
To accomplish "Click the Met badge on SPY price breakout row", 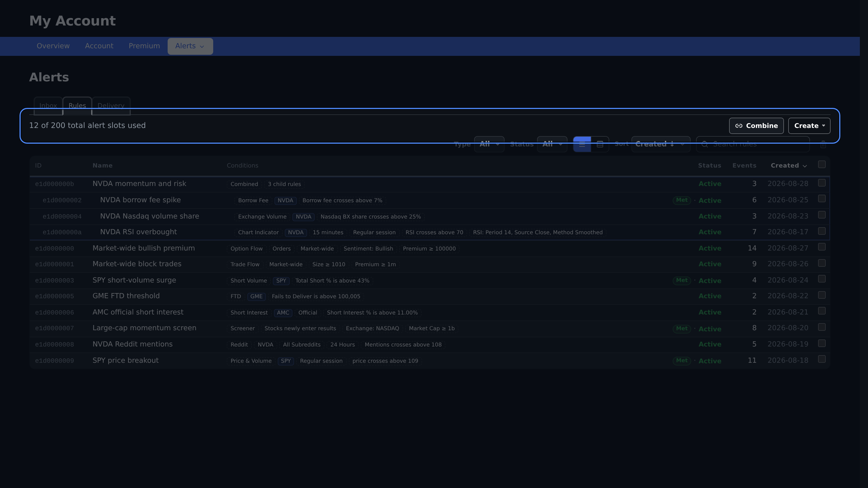I will pos(682,360).
